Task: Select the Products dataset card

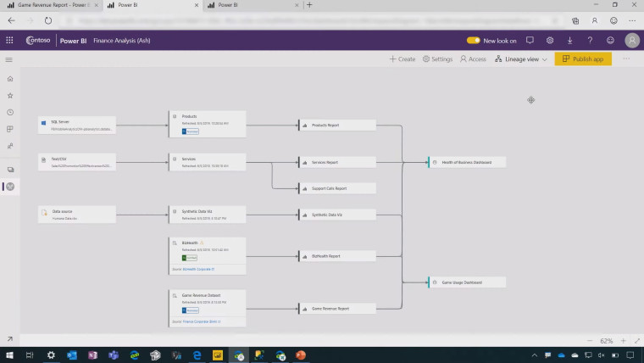Action: pos(208,124)
